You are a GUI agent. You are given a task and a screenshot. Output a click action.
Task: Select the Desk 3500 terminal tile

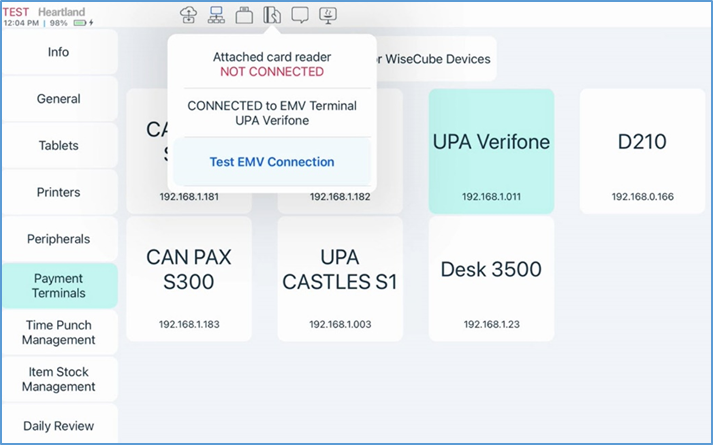[491, 279]
